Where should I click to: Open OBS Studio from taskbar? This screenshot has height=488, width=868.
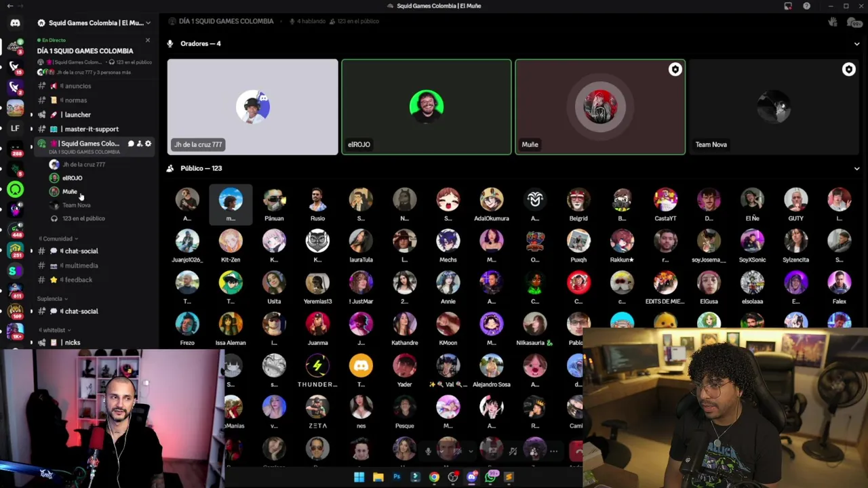click(453, 477)
